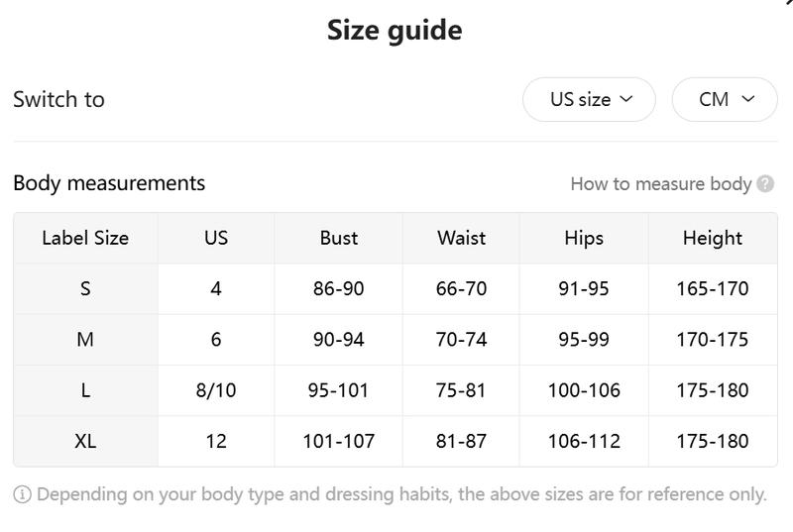
Task: Click the M label size cell
Action: [x=85, y=339]
